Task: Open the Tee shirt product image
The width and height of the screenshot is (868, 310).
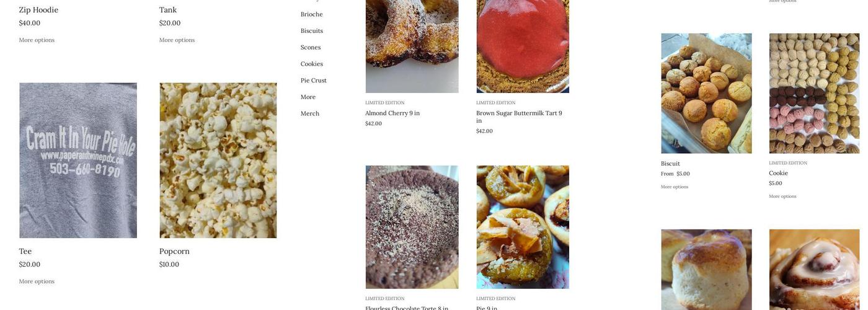Action: click(x=78, y=161)
